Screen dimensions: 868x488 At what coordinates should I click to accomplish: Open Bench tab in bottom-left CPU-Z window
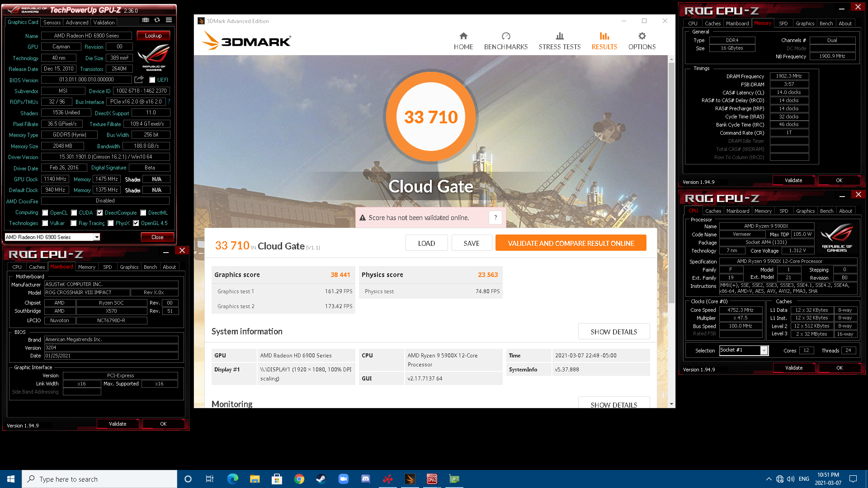tap(150, 267)
